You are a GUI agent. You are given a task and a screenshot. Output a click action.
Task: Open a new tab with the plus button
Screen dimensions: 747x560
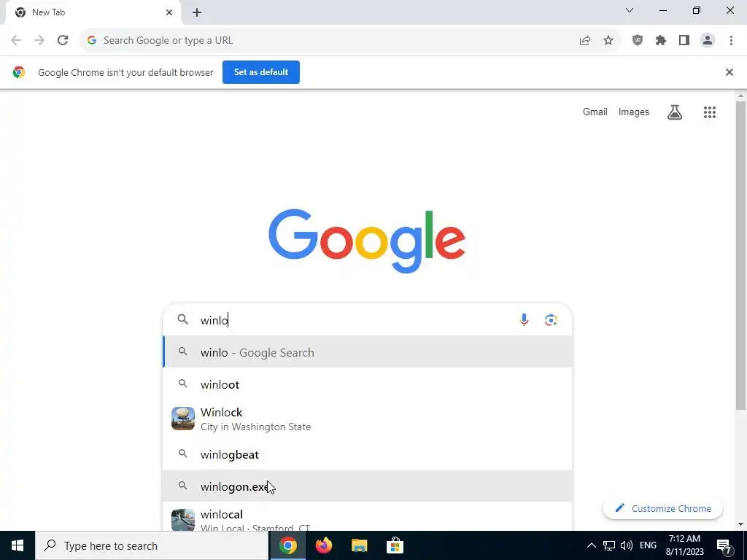click(197, 12)
